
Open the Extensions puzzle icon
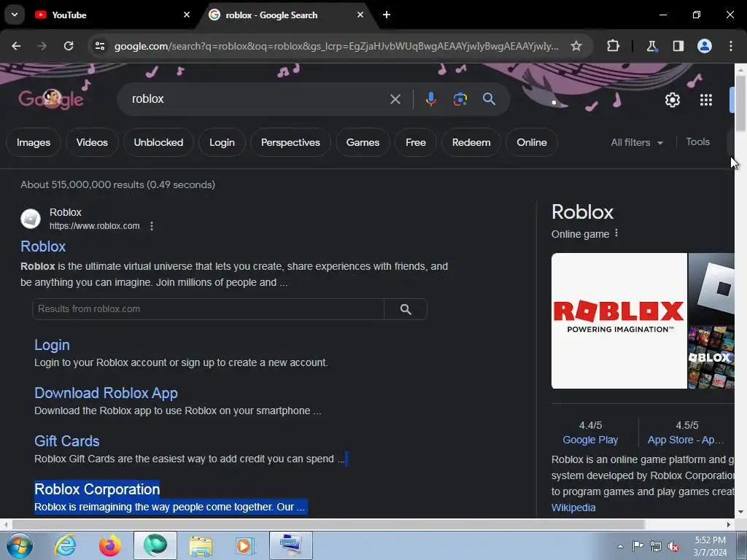(x=613, y=46)
